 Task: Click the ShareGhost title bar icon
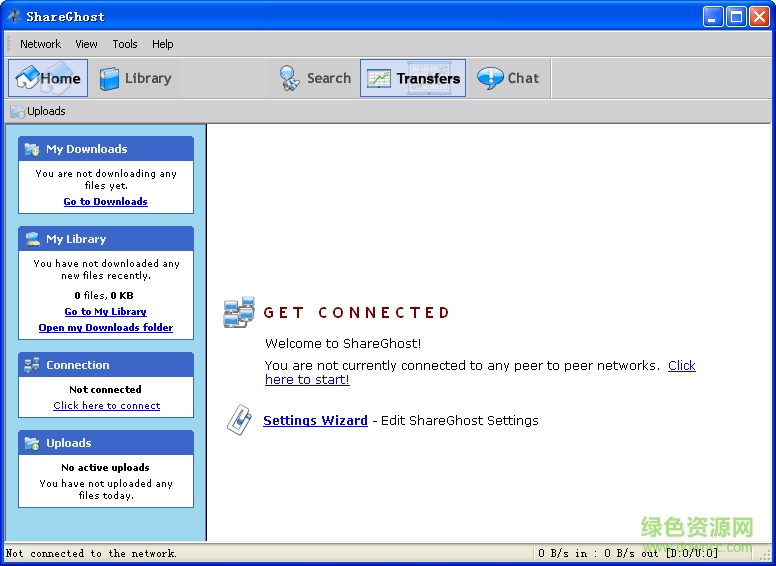(x=14, y=16)
